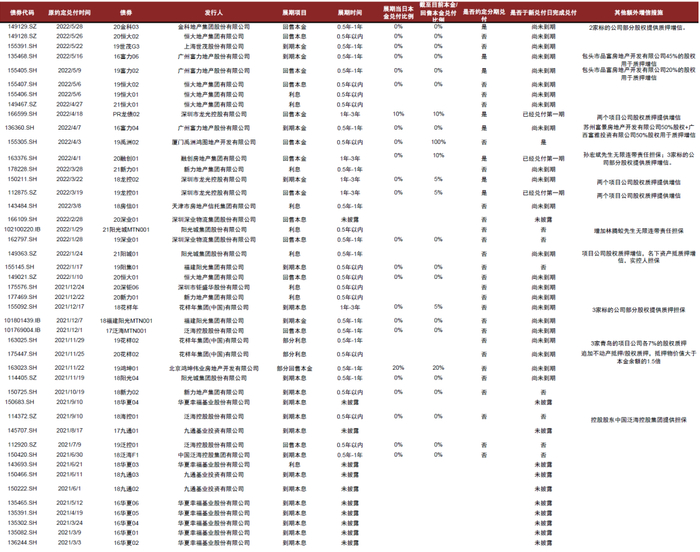700x552 pixels.
Task: Select bond code 135082.SH
Action: pos(22,532)
